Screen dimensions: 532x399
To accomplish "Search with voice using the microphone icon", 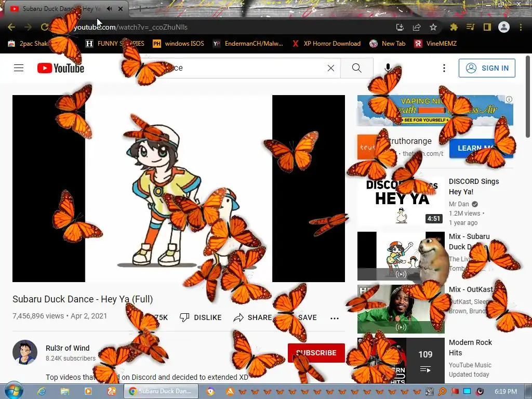I will click(x=388, y=68).
